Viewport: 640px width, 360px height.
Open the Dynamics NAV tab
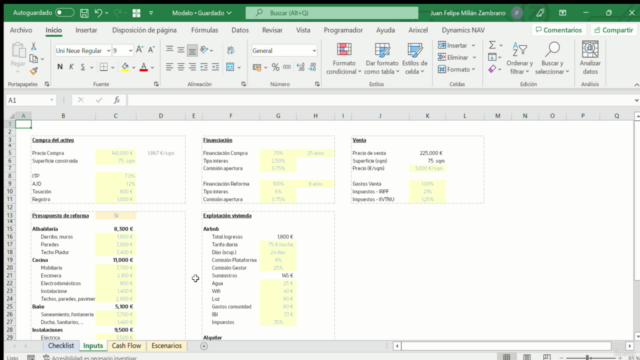(463, 30)
